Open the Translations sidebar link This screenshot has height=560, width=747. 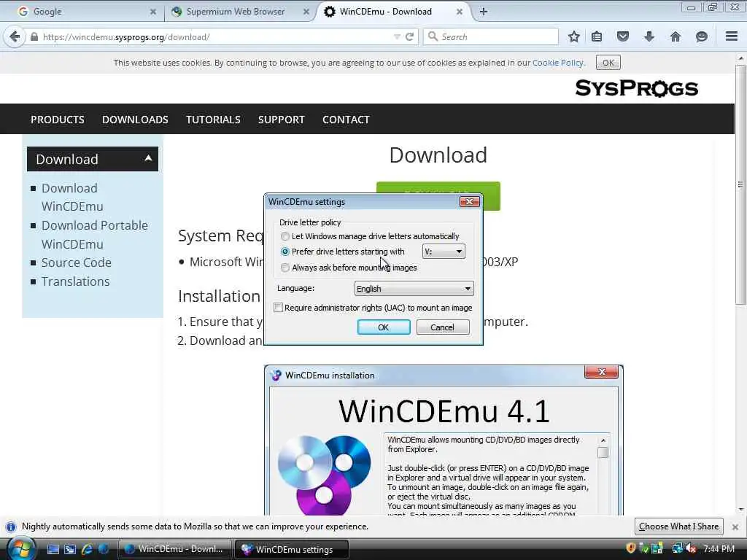75,281
